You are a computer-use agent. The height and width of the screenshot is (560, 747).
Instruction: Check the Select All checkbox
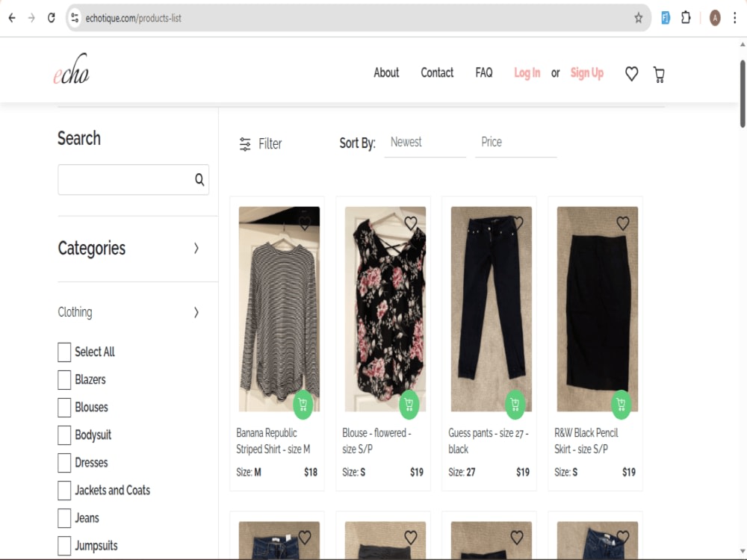coord(64,352)
